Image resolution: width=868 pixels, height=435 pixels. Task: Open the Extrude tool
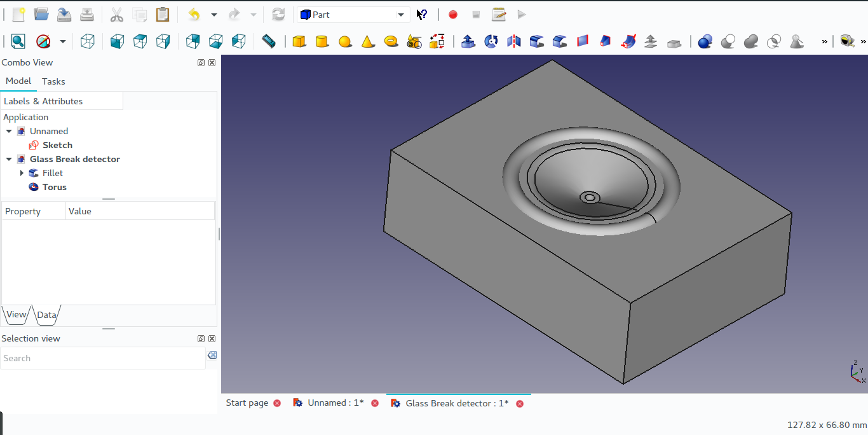(x=468, y=41)
